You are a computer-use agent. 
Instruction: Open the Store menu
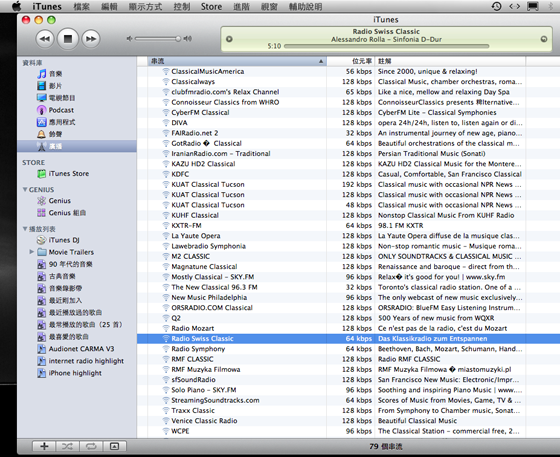click(211, 6)
